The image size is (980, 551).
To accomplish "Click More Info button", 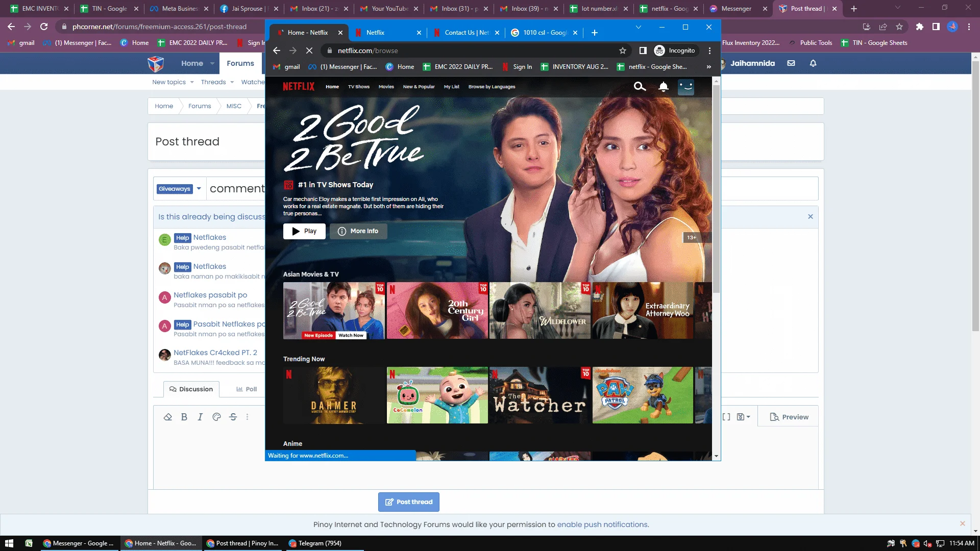I will [358, 231].
